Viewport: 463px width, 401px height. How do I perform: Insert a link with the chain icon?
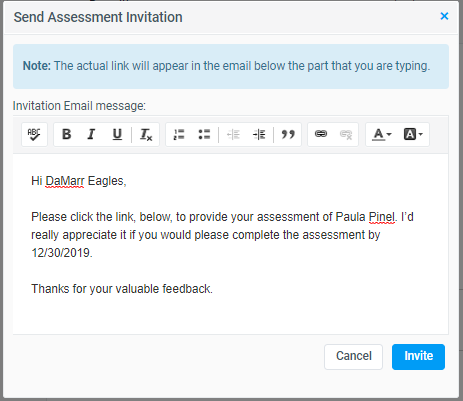[x=321, y=134]
